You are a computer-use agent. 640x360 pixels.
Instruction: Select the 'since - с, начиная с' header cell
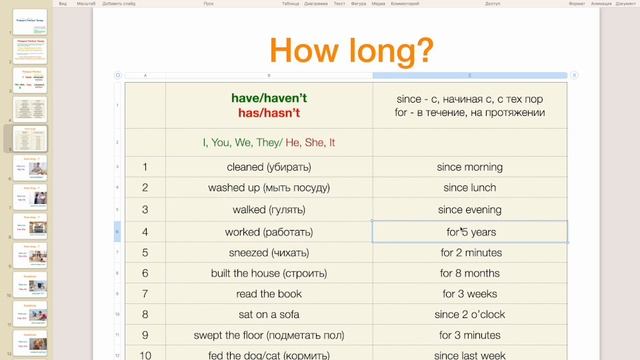470,106
